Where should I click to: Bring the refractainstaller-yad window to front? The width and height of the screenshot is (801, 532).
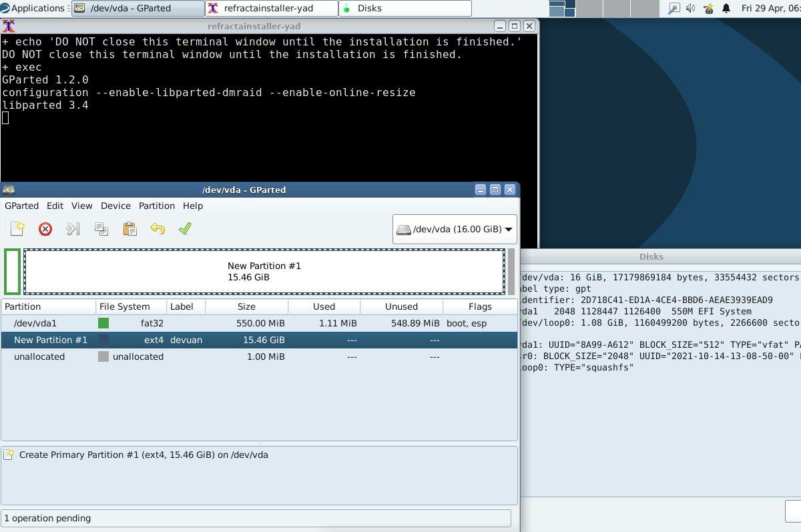pos(270,8)
